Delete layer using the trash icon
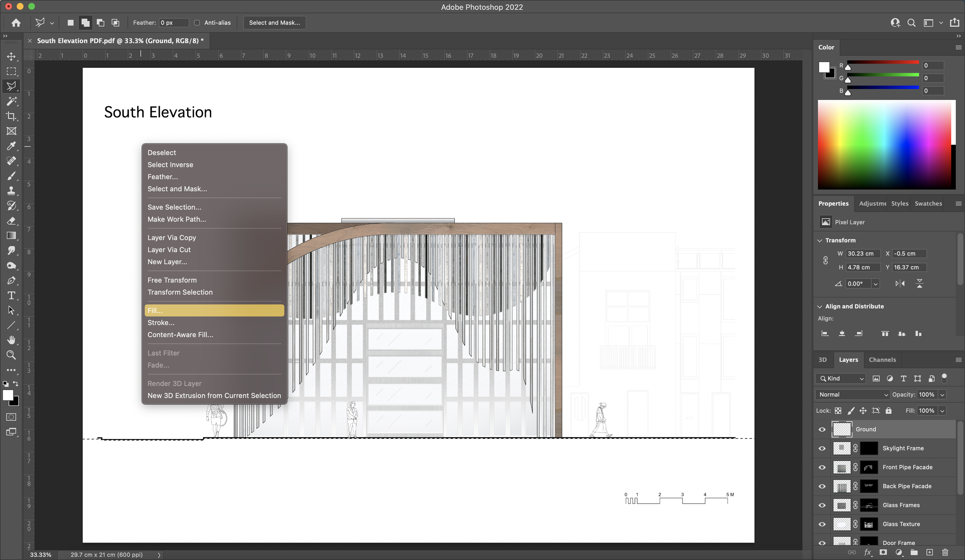Image resolution: width=965 pixels, height=560 pixels. (945, 553)
